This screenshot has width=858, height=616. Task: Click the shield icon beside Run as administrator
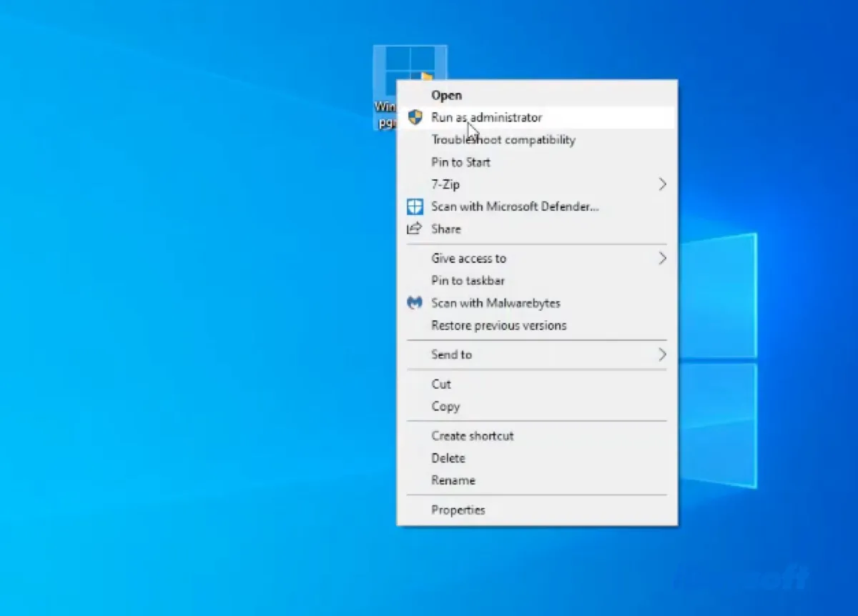pyautogui.click(x=415, y=117)
